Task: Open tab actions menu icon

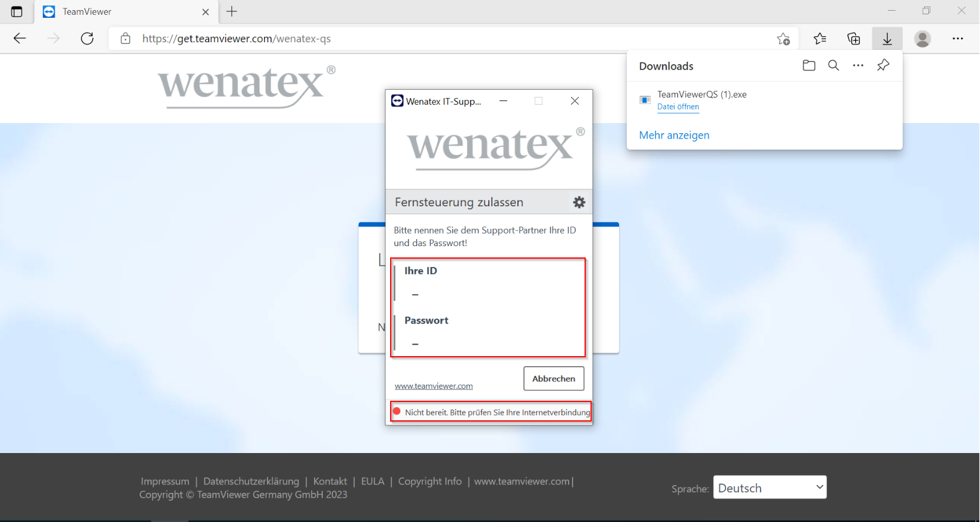Action: pyautogui.click(x=17, y=11)
